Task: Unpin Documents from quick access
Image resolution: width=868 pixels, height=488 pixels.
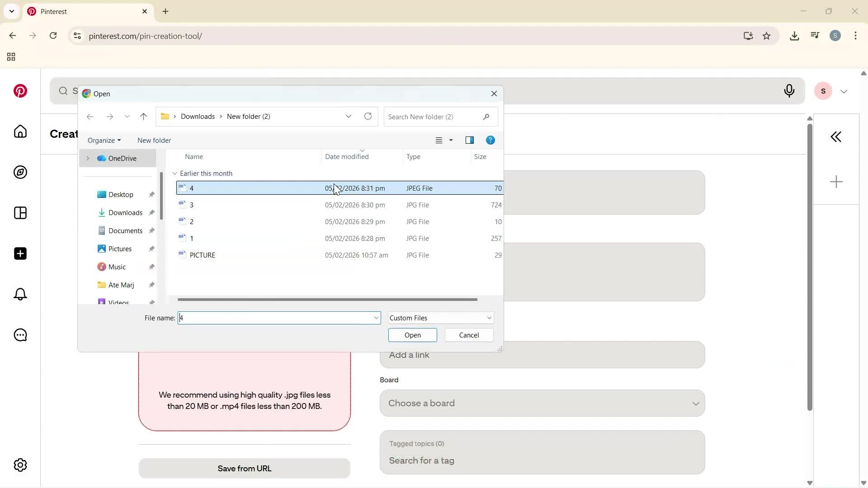Action: click(152, 230)
